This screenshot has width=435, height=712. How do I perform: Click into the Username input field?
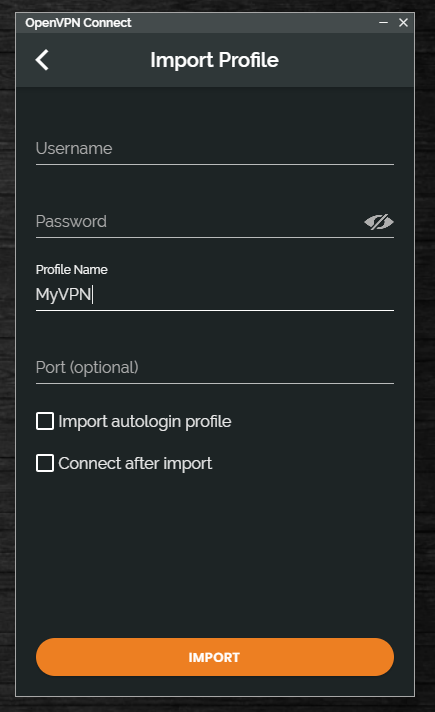point(215,149)
